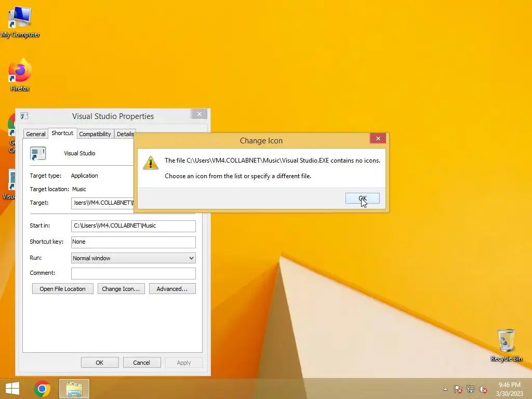The width and height of the screenshot is (532, 399).
Task: Cancel the Visual Studio Properties dialog
Action: tap(141, 363)
